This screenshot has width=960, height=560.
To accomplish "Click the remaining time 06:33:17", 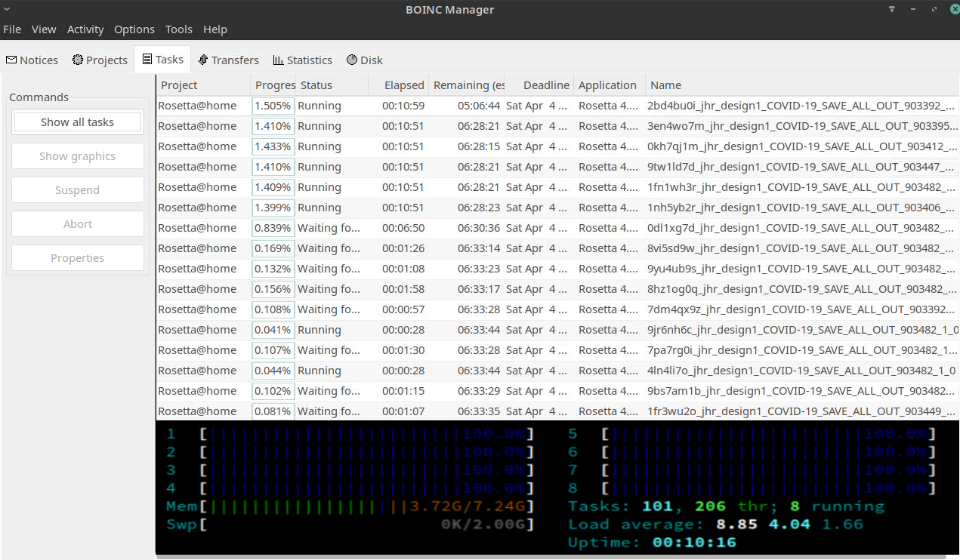I will (479, 289).
